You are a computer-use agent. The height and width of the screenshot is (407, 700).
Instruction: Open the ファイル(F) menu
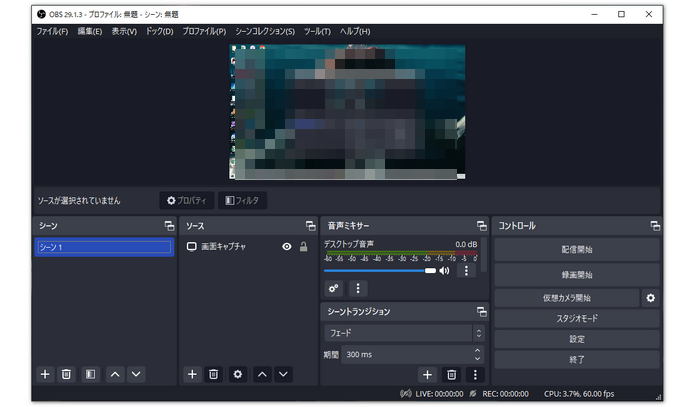tap(52, 32)
